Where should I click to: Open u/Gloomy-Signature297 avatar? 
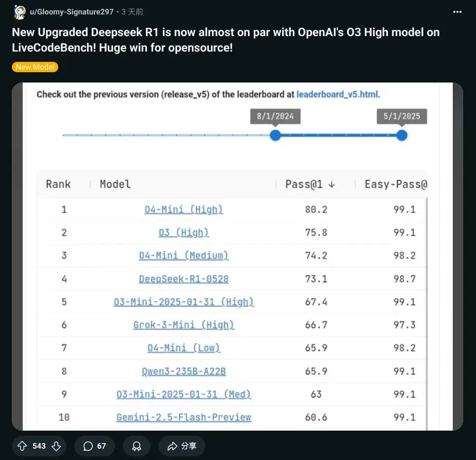[20, 12]
